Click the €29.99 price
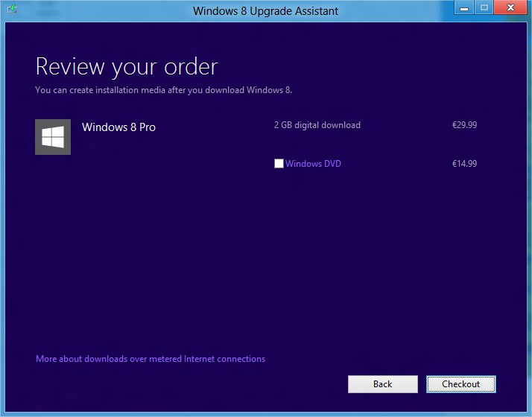 point(464,125)
